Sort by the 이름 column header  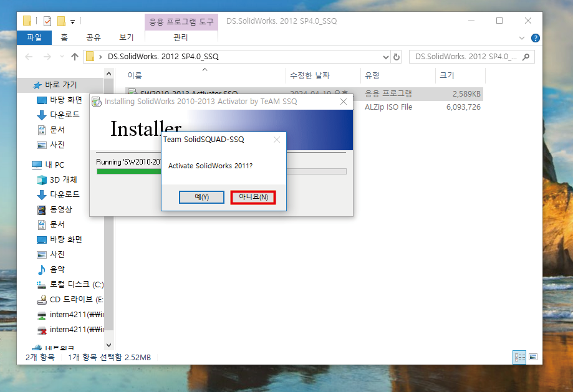point(135,75)
